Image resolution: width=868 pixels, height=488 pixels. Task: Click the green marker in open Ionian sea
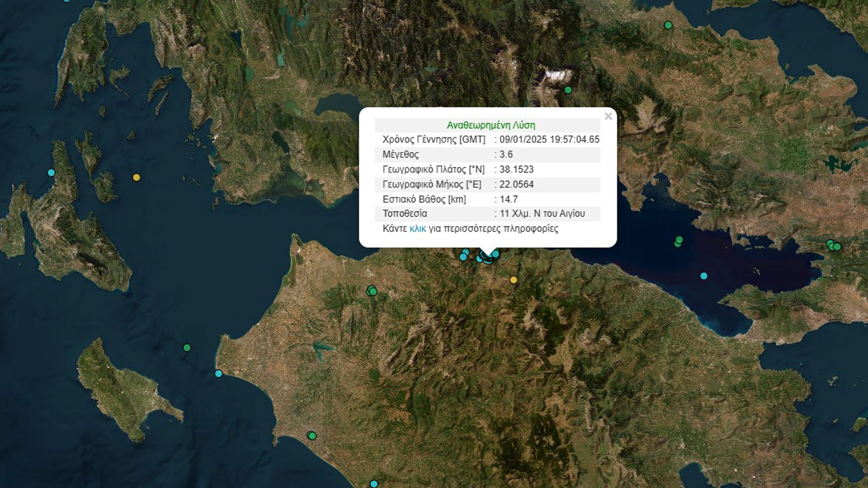tap(187, 347)
